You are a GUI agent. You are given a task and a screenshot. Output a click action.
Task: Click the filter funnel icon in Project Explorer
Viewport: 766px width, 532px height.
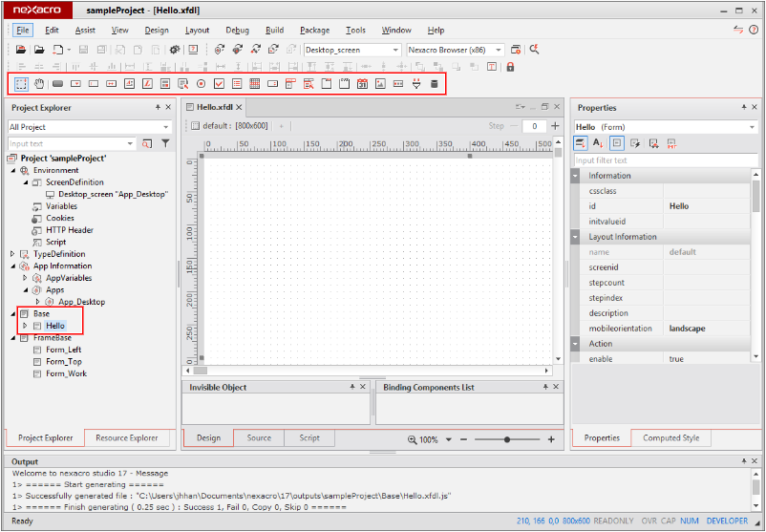[165, 143]
